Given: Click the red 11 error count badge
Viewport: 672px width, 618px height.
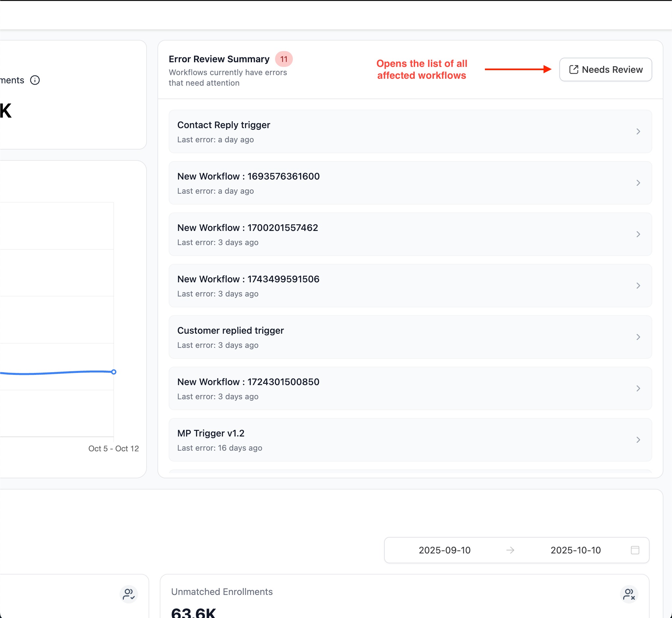Looking at the screenshot, I should (x=284, y=59).
